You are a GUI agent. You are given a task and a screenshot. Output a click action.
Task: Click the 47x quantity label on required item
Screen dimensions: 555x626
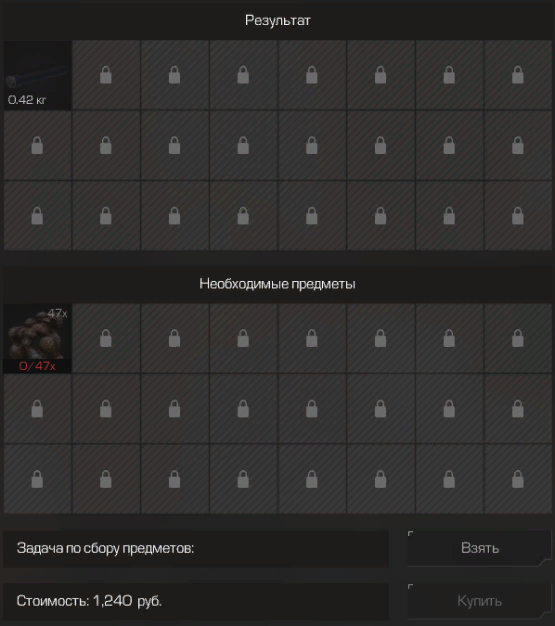coord(57,313)
